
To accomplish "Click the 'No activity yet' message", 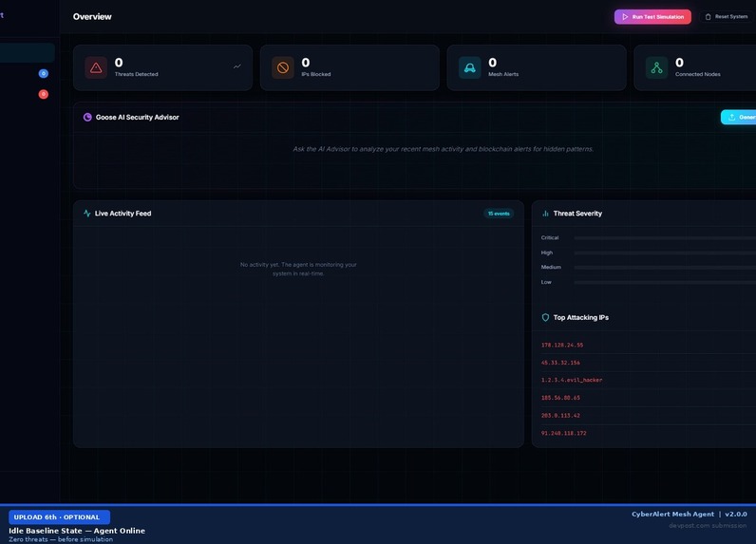I will (298, 269).
